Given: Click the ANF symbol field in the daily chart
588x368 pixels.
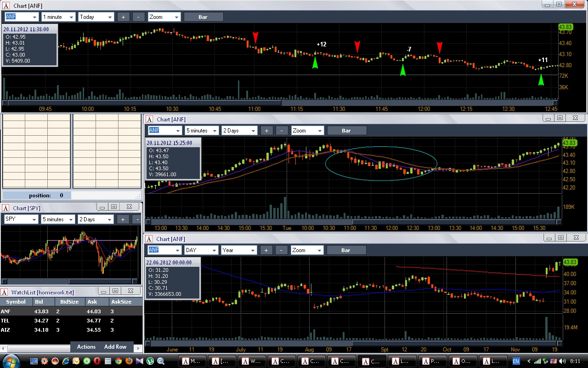Looking at the screenshot, I should [164, 250].
